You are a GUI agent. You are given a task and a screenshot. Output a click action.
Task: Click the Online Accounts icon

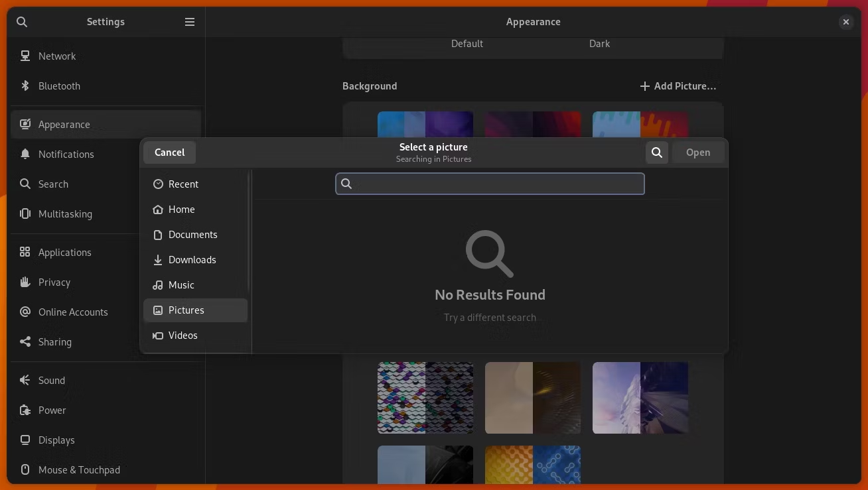point(25,312)
